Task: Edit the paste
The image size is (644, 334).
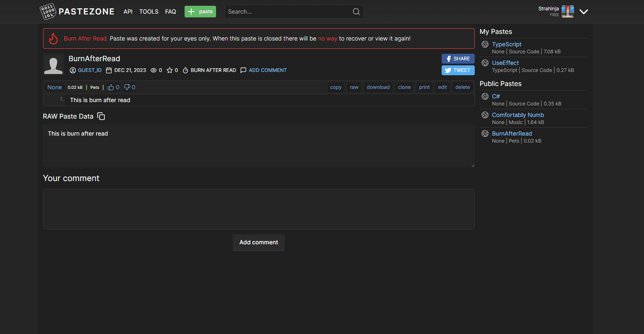Action: 442,87
